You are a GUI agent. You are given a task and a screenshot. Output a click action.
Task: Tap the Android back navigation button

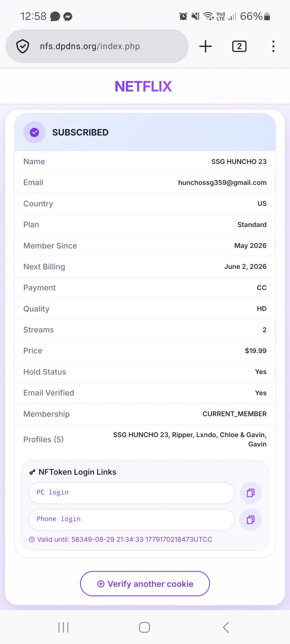[x=226, y=627]
